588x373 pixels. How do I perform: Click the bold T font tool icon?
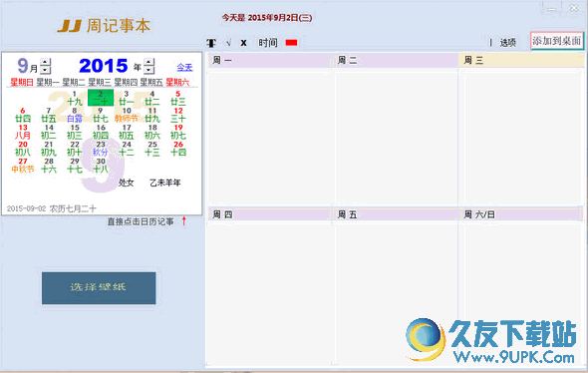pos(211,43)
